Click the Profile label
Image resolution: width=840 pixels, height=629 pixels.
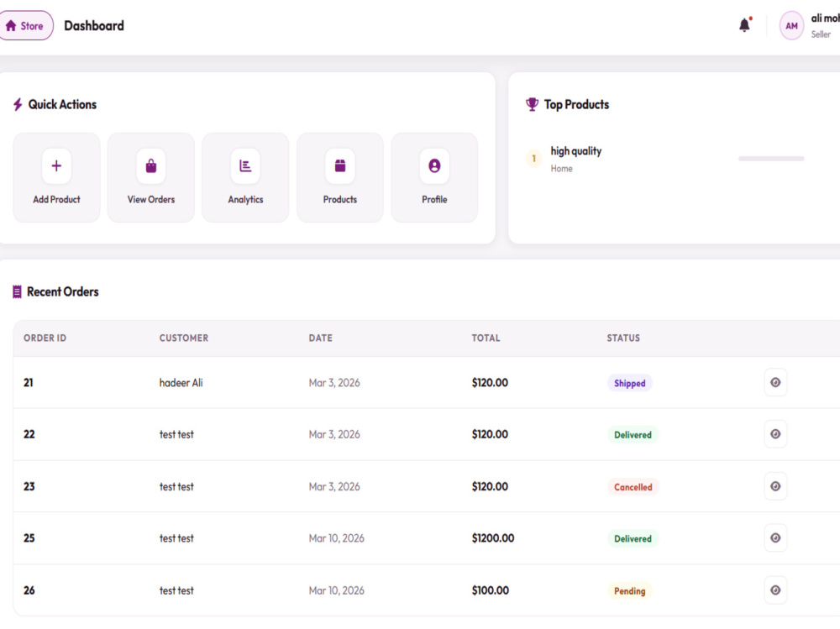coord(434,199)
